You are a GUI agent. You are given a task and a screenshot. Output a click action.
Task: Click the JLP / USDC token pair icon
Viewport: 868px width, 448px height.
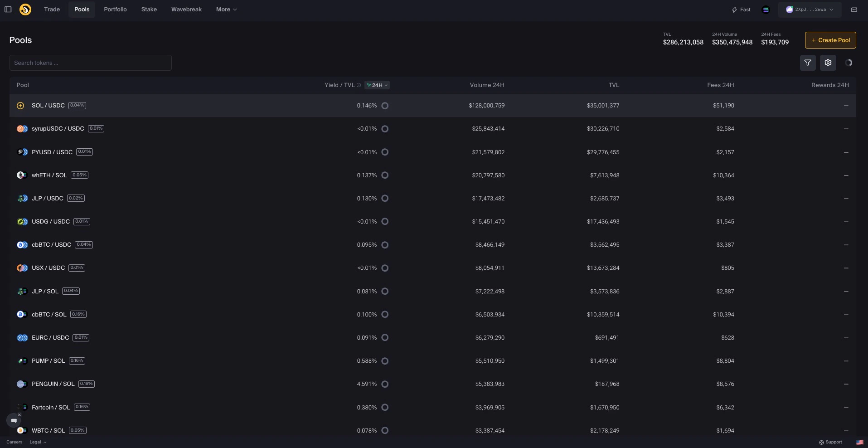click(22, 198)
